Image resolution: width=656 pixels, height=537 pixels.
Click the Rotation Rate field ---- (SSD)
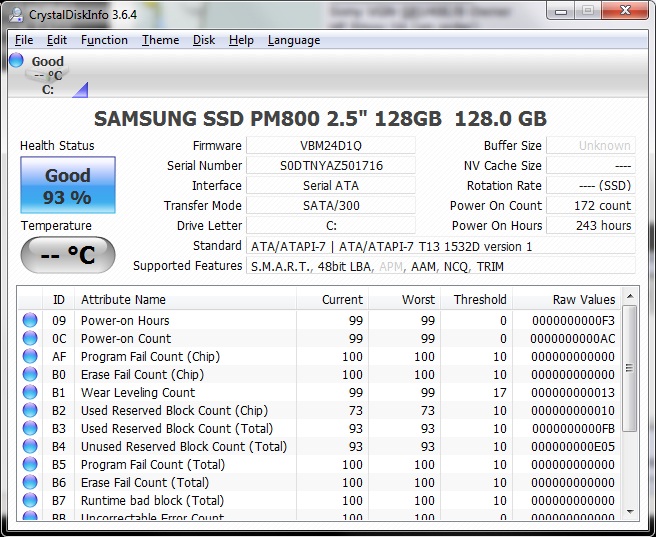(x=591, y=186)
